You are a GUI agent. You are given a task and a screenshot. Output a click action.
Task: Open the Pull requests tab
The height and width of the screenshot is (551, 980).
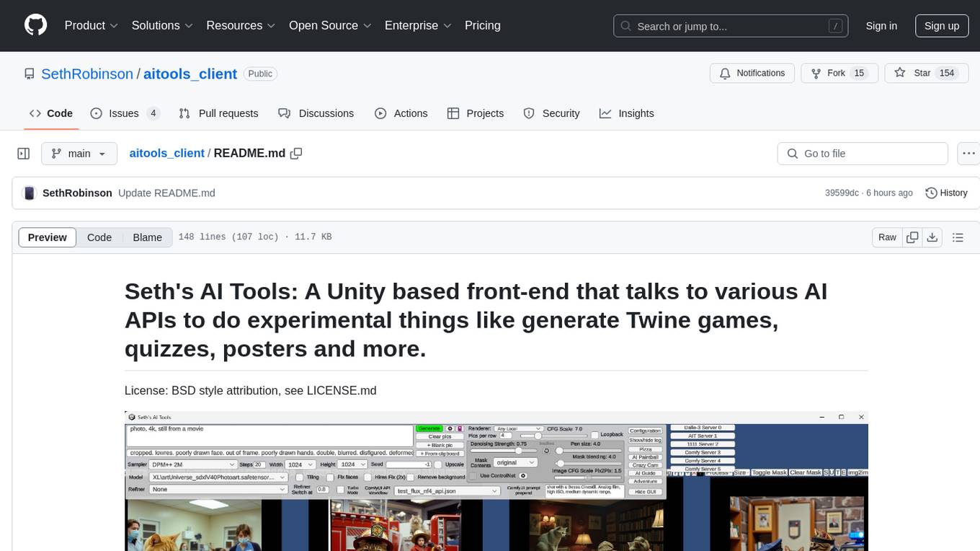coord(218,113)
